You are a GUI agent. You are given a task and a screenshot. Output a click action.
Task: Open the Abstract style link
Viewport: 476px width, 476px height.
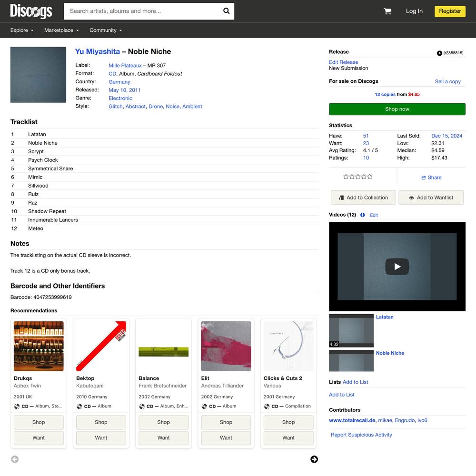(x=135, y=107)
